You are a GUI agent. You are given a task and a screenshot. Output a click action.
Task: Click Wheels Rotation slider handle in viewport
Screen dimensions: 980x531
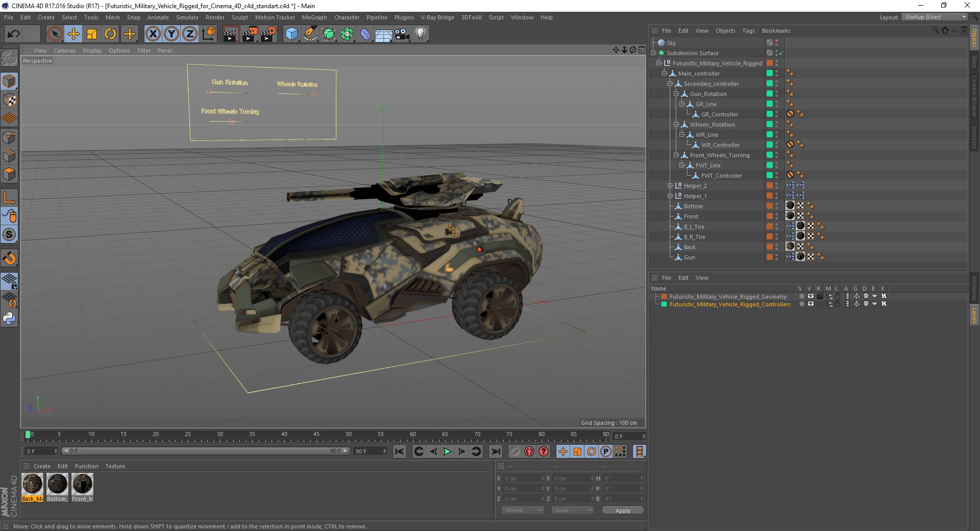pos(315,94)
